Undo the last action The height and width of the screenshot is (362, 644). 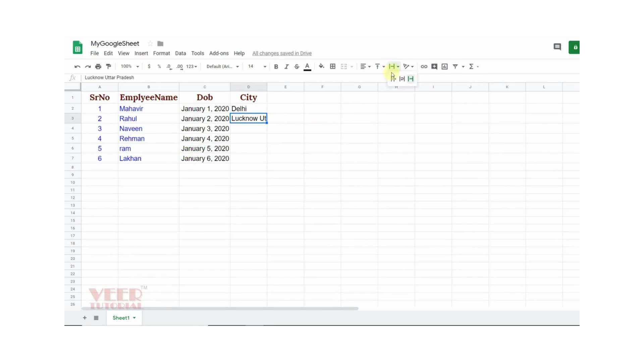pyautogui.click(x=77, y=66)
